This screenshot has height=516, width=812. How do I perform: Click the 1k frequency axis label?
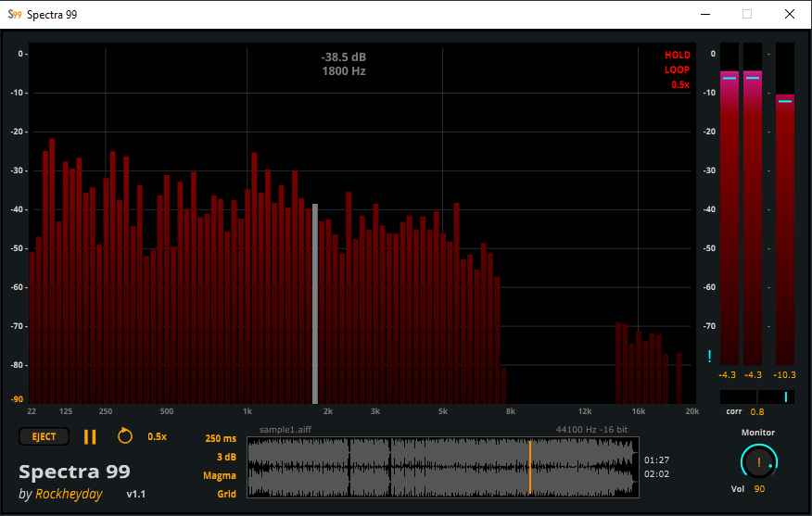coord(247,411)
